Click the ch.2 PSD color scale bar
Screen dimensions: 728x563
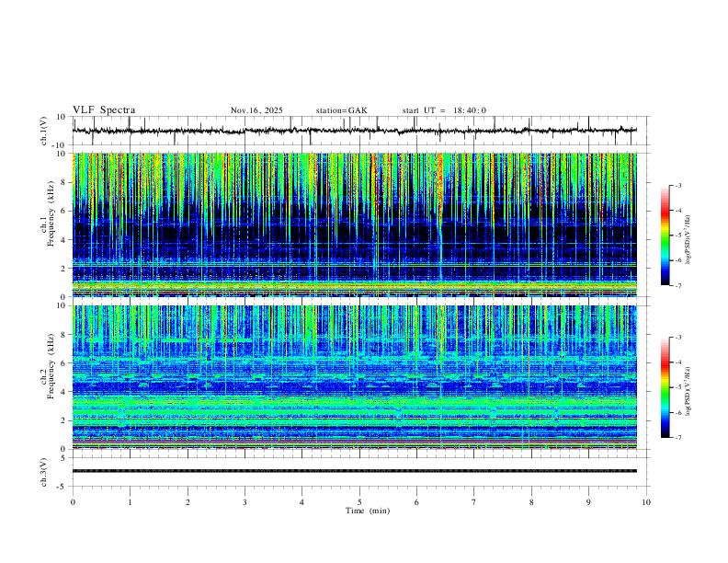[665, 387]
